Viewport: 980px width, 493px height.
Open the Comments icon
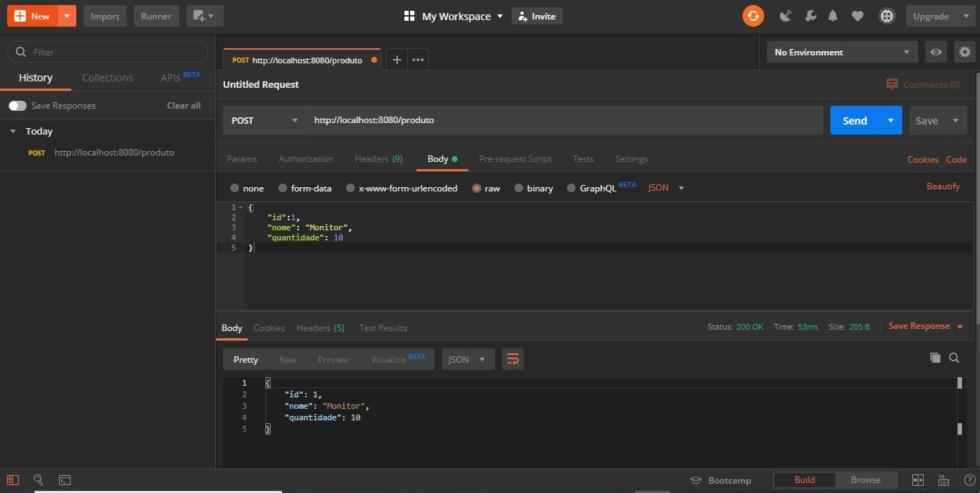(892, 84)
